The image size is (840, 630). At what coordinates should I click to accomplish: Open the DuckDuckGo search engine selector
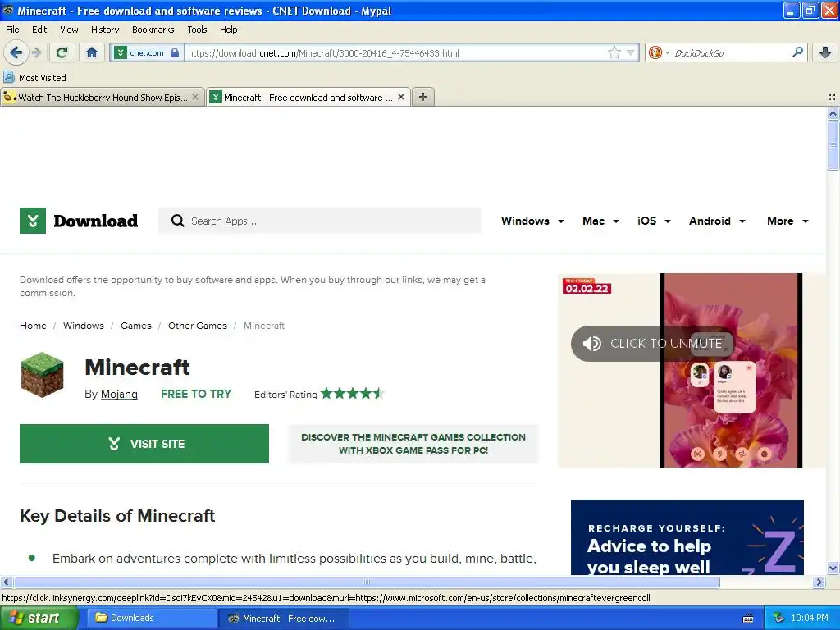pyautogui.click(x=659, y=52)
